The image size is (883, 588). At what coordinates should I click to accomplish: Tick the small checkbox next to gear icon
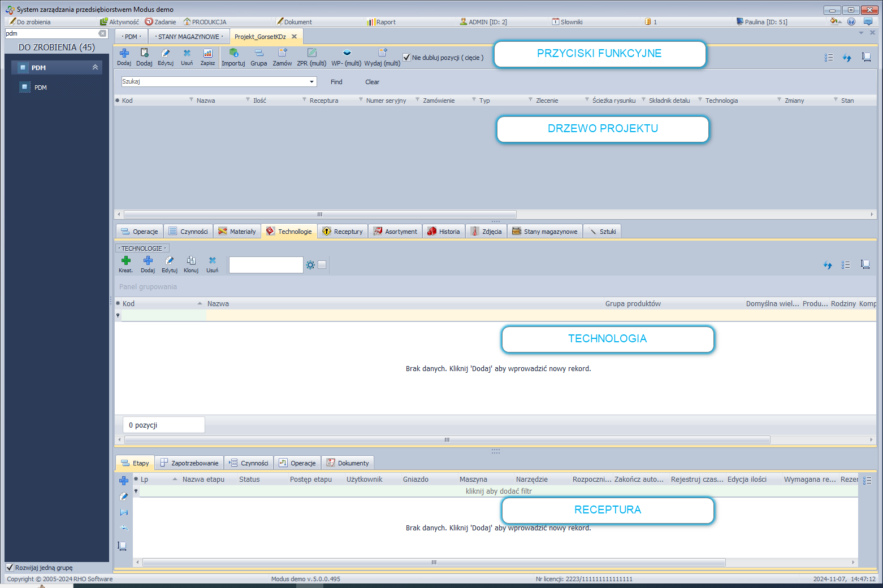pos(322,265)
